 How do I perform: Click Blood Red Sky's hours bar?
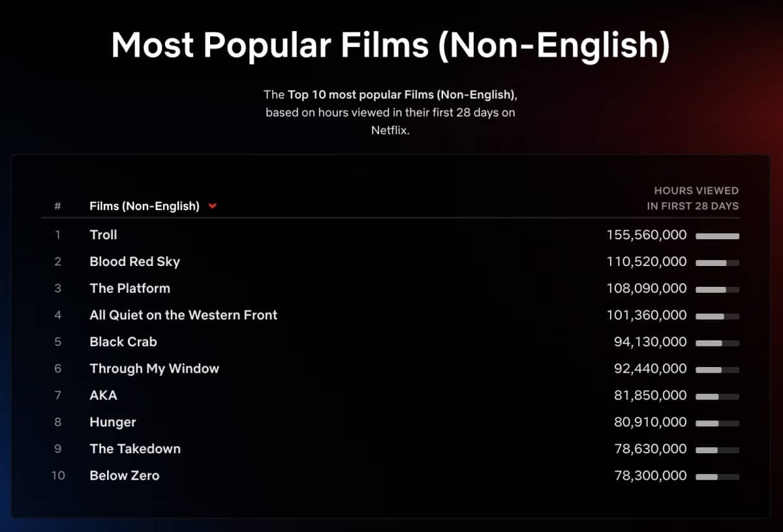(717, 263)
